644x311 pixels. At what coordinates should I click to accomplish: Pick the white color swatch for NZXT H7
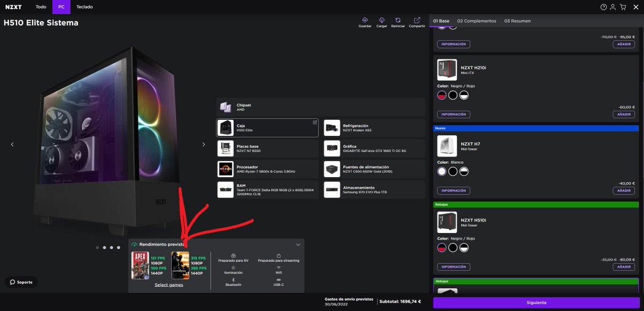(x=442, y=171)
